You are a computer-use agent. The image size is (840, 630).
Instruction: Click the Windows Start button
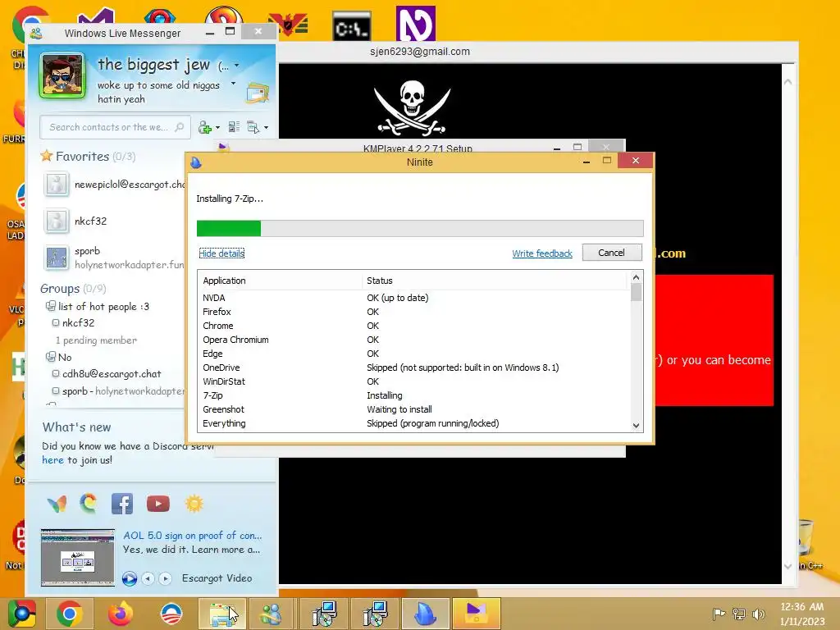click(22, 614)
